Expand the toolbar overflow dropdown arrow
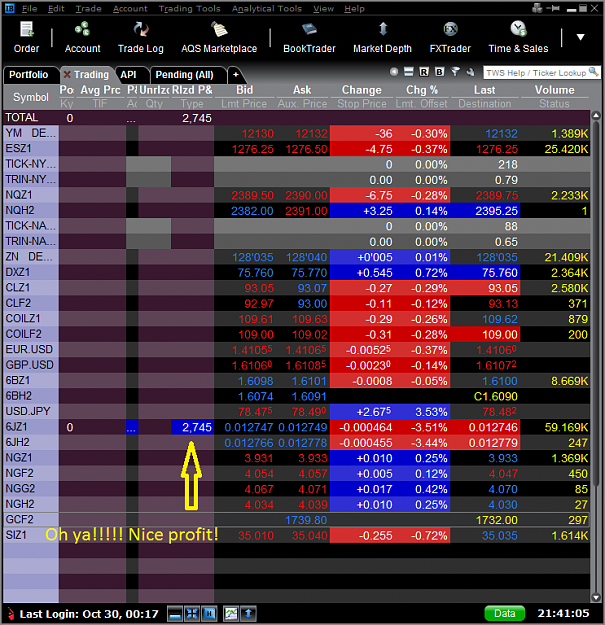 click(x=581, y=37)
